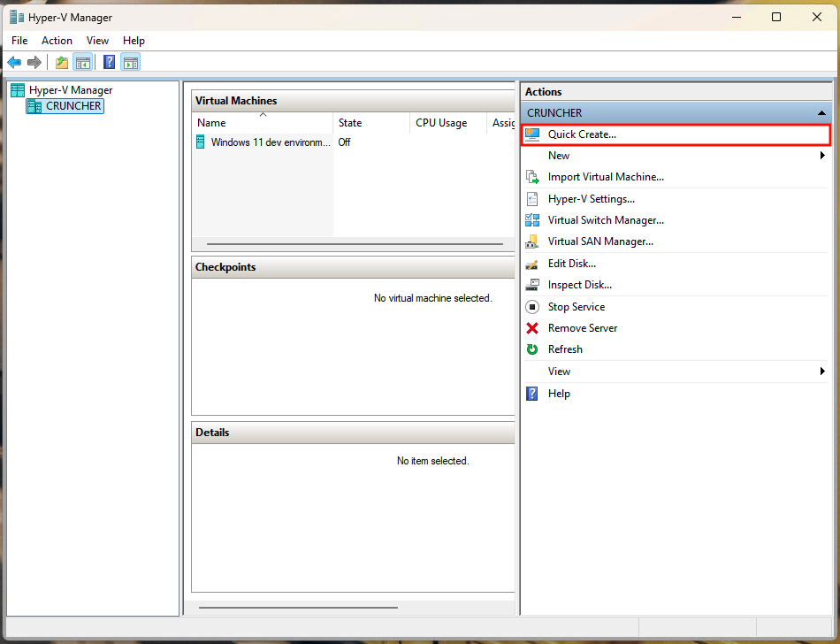Expand the New submenu arrow
This screenshot has height=644, width=840.
click(x=822, y=155)
